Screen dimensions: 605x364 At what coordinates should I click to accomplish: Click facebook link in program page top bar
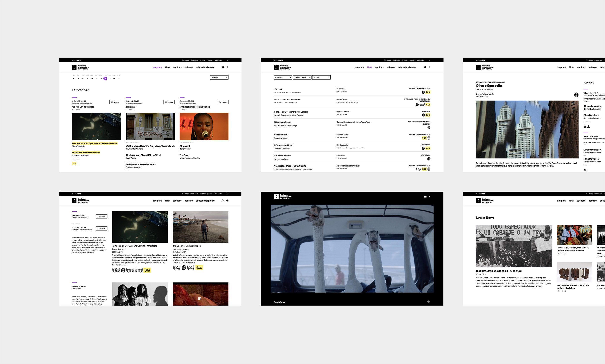pos(185,60)
